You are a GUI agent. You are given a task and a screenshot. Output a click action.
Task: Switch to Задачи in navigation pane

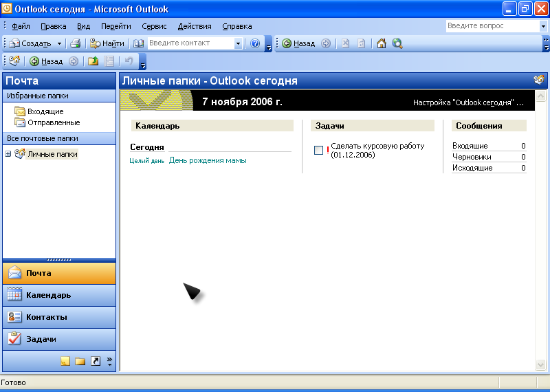coord(59,339)
